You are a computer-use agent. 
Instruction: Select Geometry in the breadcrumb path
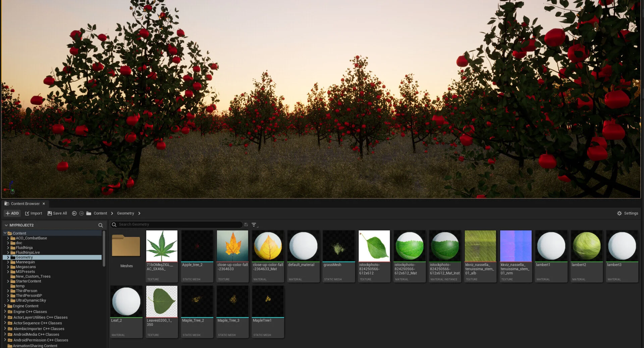125,213
